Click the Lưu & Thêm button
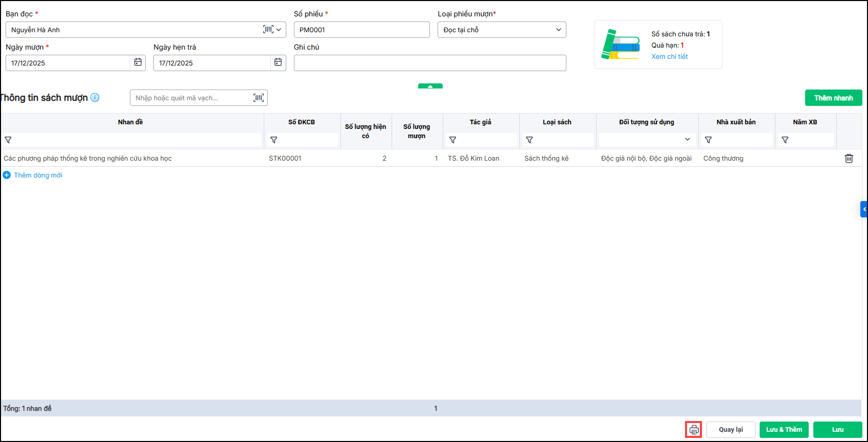The height and width of the screenshot is (442, 868). coord(784,430)
